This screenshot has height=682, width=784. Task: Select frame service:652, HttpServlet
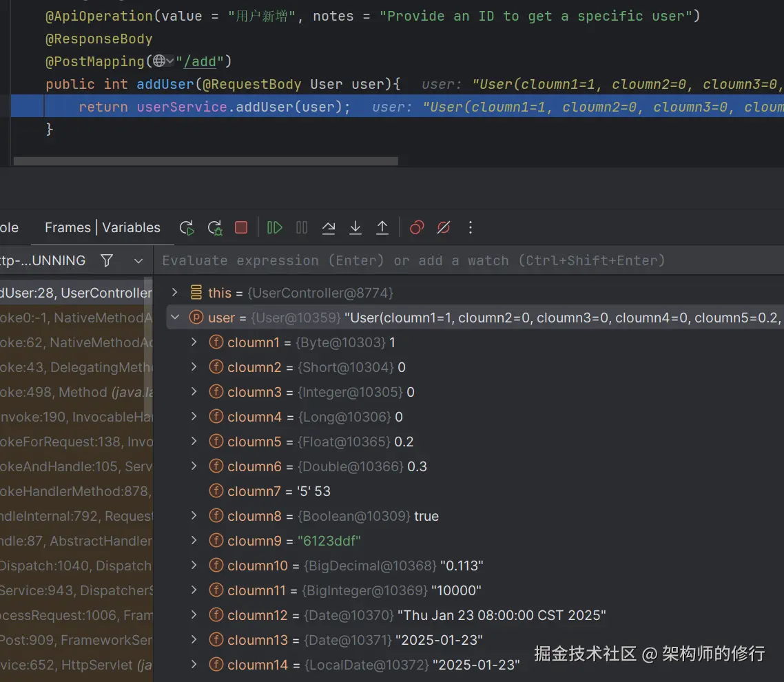[x=76, y=665]
